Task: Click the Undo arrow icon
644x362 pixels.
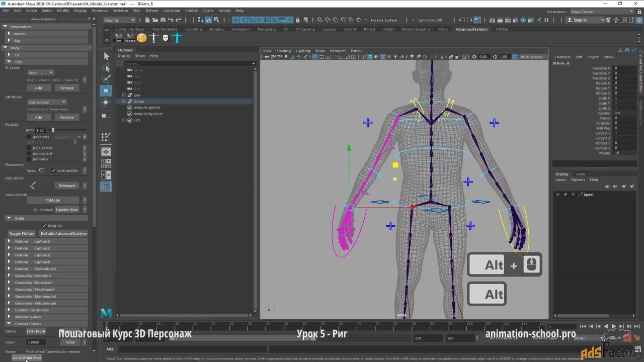Action: pos(171,20)
